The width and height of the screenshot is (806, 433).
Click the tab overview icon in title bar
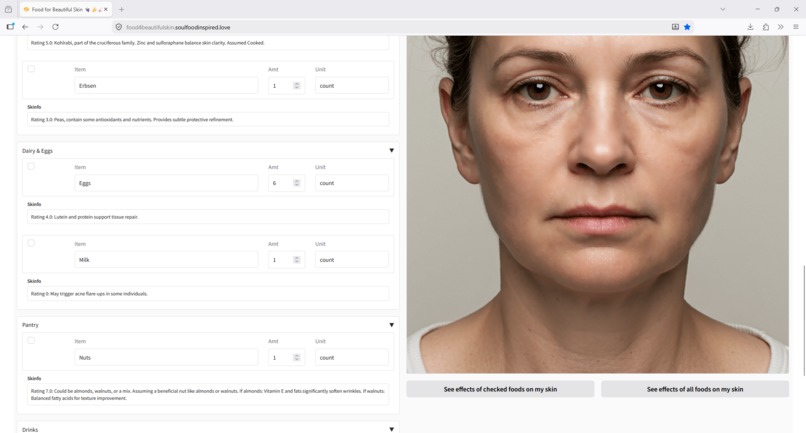tap(8, 9)
